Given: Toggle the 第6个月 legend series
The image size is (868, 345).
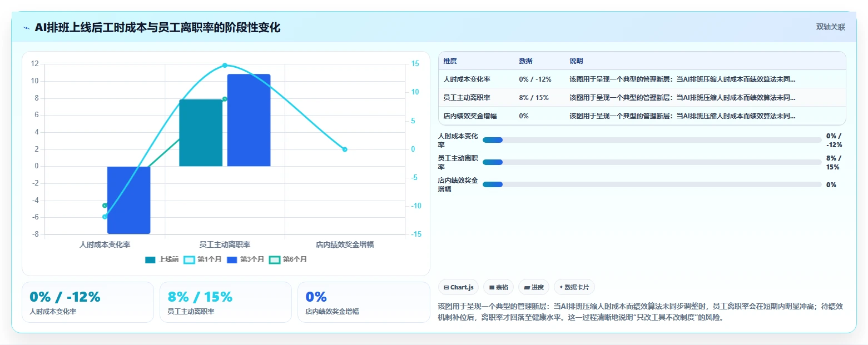Looking at the screenshot, I should 288,259.
